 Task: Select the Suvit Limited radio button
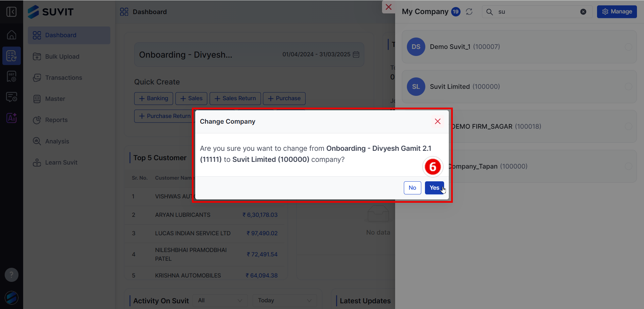pos(629,87)
